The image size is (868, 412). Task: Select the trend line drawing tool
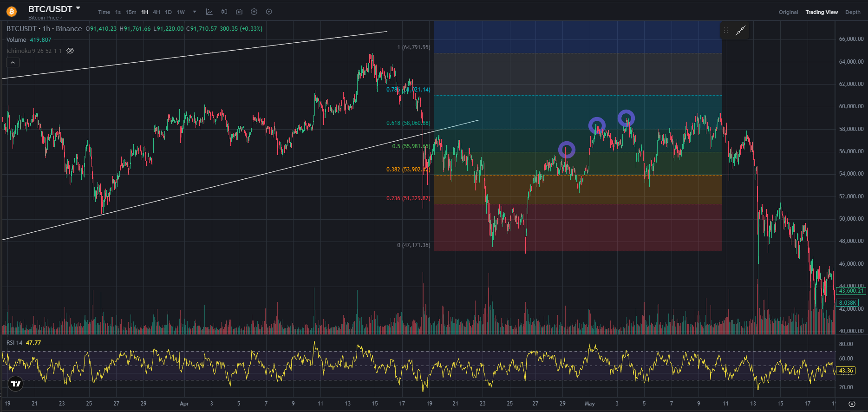pos(740,31)
